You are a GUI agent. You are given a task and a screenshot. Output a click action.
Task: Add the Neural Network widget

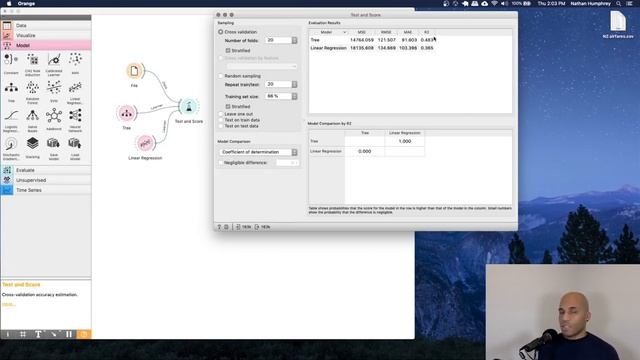point(75,119)
